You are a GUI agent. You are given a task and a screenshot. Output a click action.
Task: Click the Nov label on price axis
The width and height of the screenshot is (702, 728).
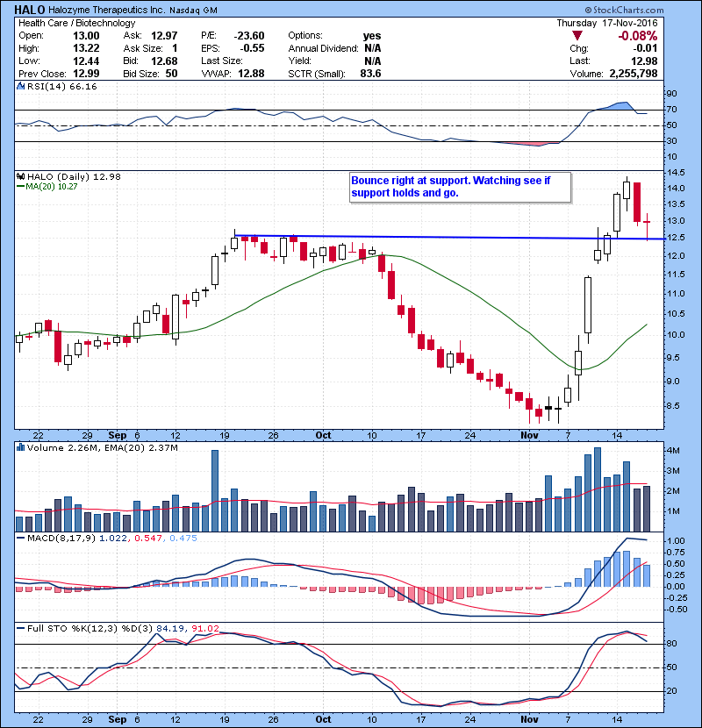point(529,435)
